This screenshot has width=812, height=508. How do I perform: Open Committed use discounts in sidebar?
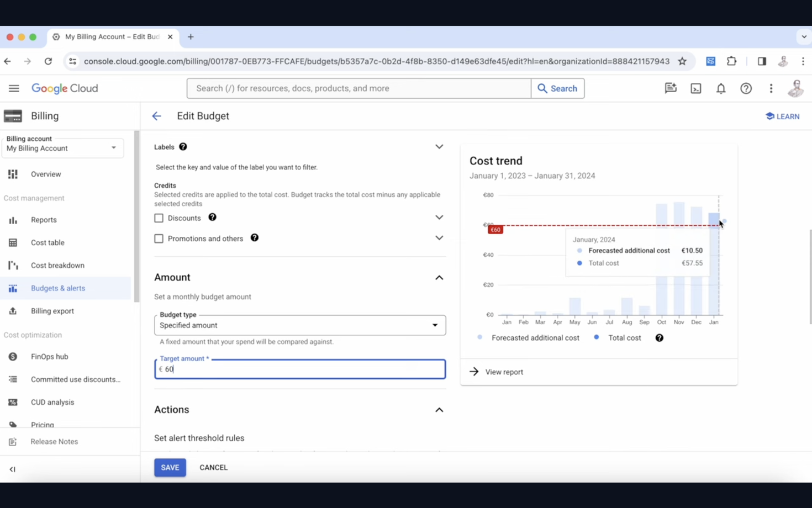(x=76, y=380)
